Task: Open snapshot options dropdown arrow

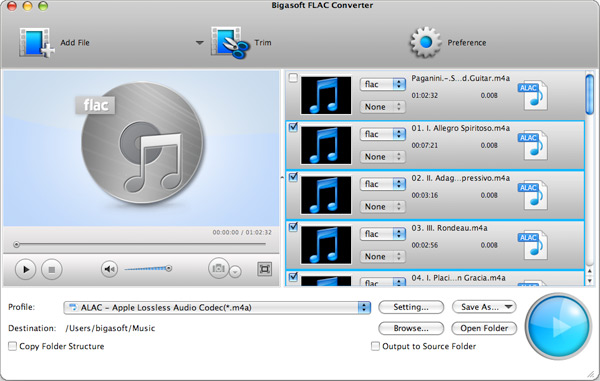Action: 235,272
